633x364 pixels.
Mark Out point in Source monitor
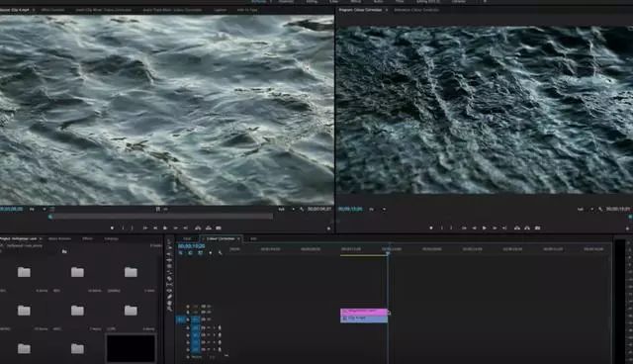pos(133,228)
